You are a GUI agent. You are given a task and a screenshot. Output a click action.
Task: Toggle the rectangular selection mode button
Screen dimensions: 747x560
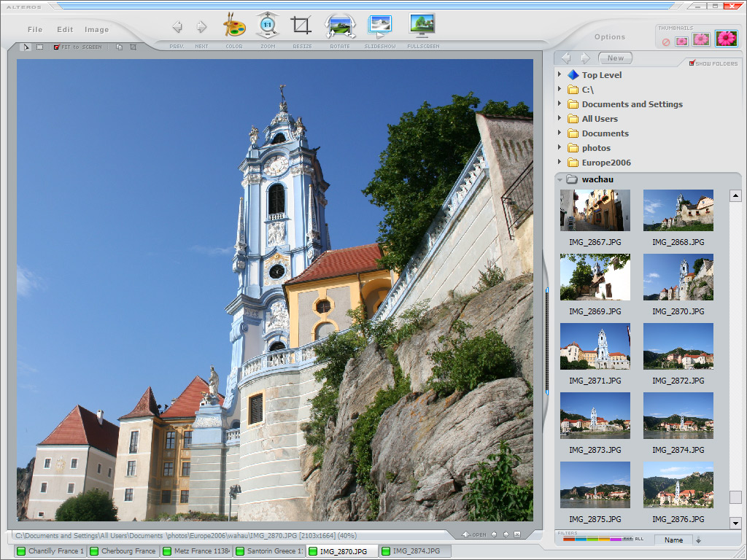pyautogui.click(x=39, y=47)
